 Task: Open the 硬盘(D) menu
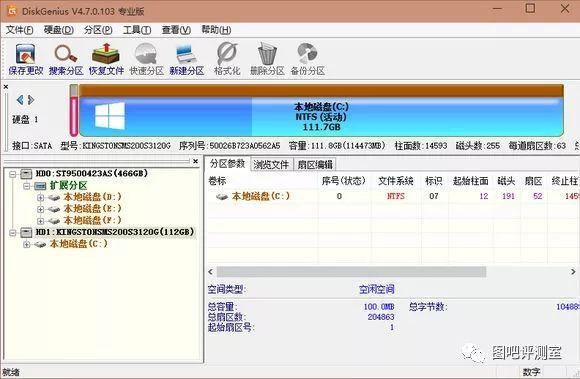click(x=58, y=30)
